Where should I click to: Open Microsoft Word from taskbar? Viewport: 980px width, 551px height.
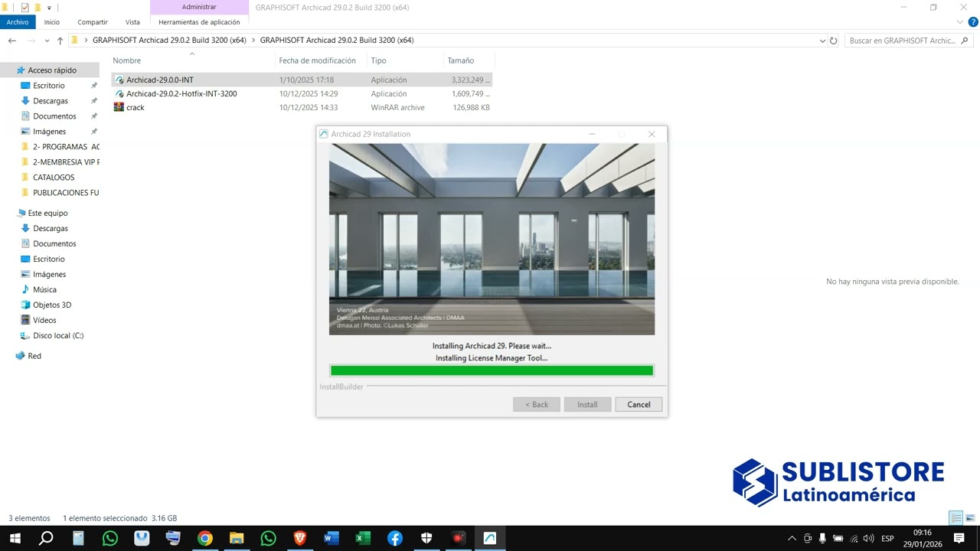coord(332,538)
